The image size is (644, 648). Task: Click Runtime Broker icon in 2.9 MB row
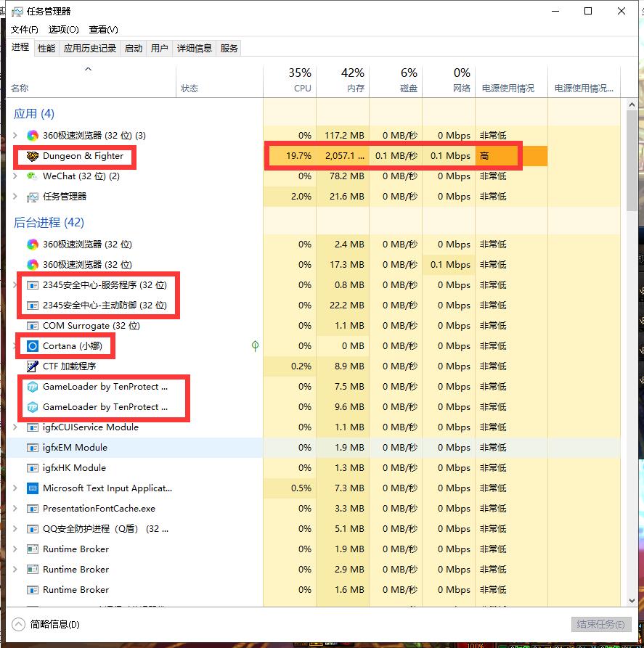pos(32,570)
